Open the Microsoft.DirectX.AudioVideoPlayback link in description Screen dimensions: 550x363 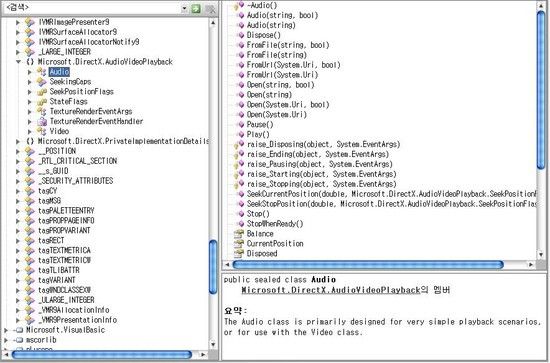point(331,290)
